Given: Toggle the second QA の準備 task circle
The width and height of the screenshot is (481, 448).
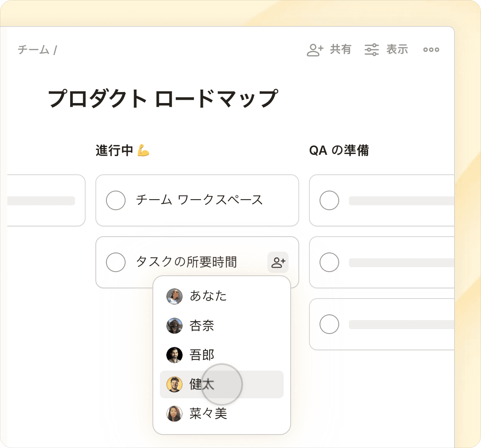Looking at the screenshot, I should click(x=329, y=262).
